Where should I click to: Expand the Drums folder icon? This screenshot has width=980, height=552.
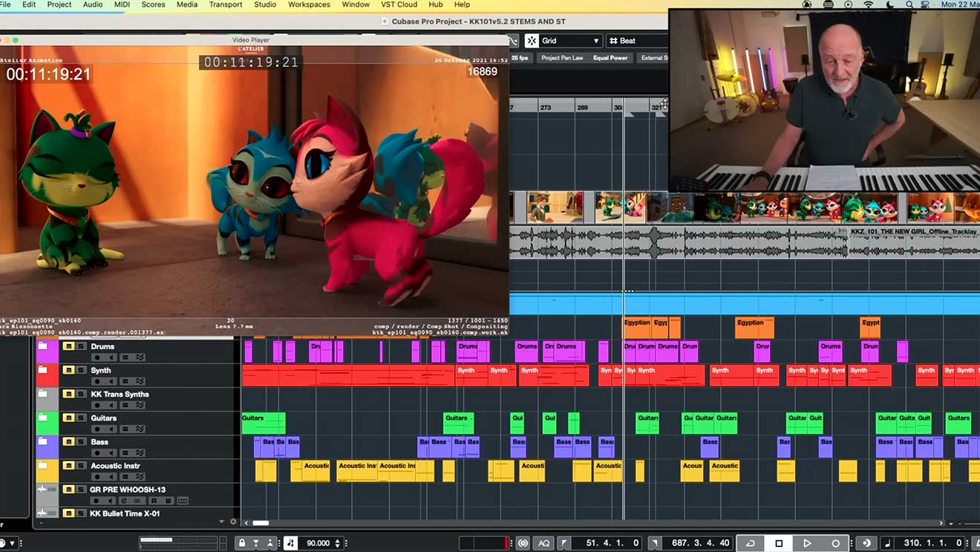click(x=43, y=346)
